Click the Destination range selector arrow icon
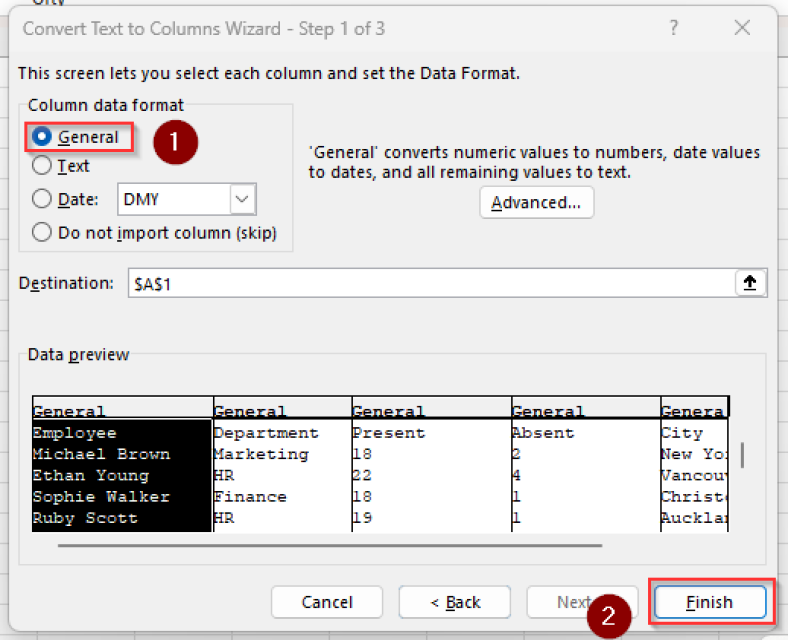Screen dimensions: 788x640 [x=751, y=283]
